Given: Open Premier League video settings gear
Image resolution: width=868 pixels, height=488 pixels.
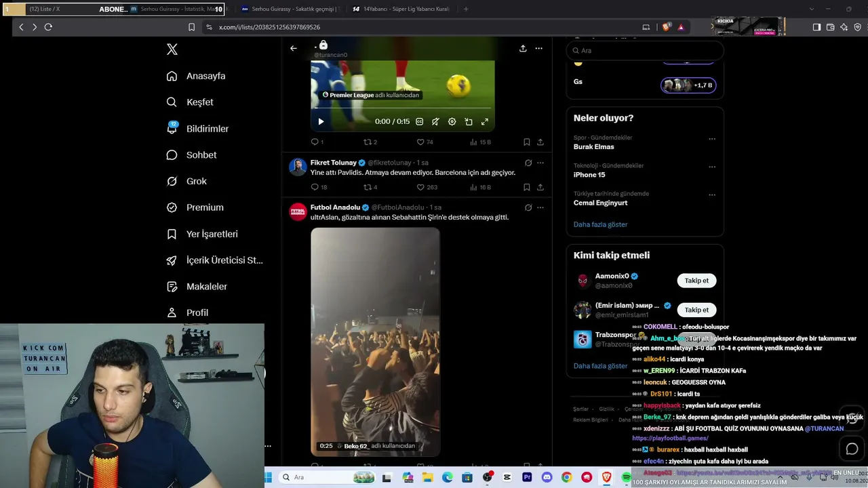Looking at the screenshot, I should click(x=452, y=122).
